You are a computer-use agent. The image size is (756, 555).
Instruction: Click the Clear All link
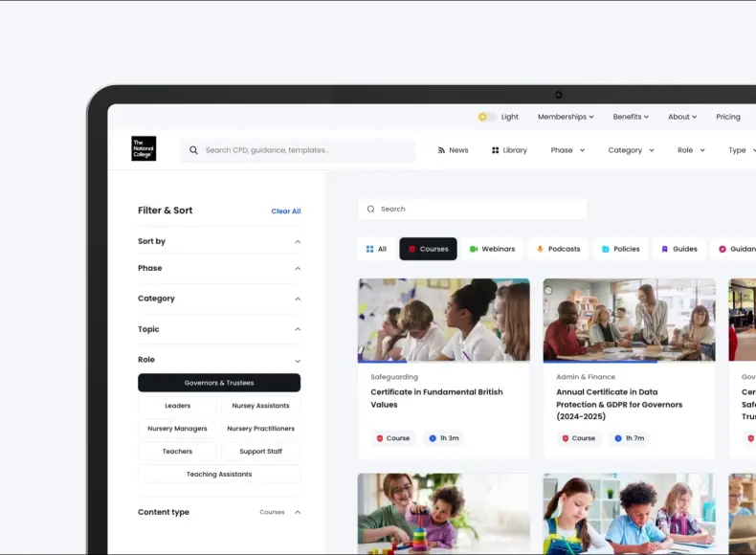(286, 211)
